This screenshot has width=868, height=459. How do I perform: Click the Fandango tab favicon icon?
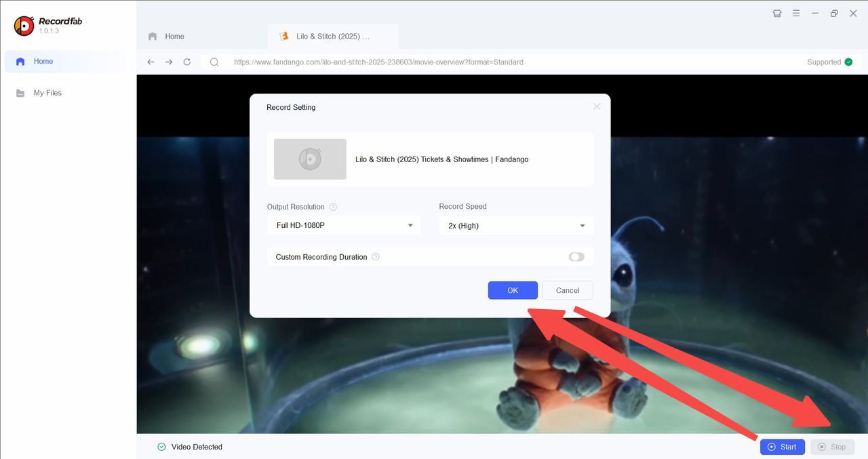285,37
